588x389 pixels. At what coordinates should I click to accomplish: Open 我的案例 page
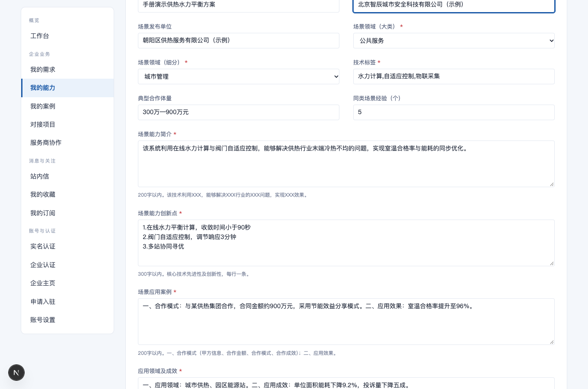coord(67,106)
